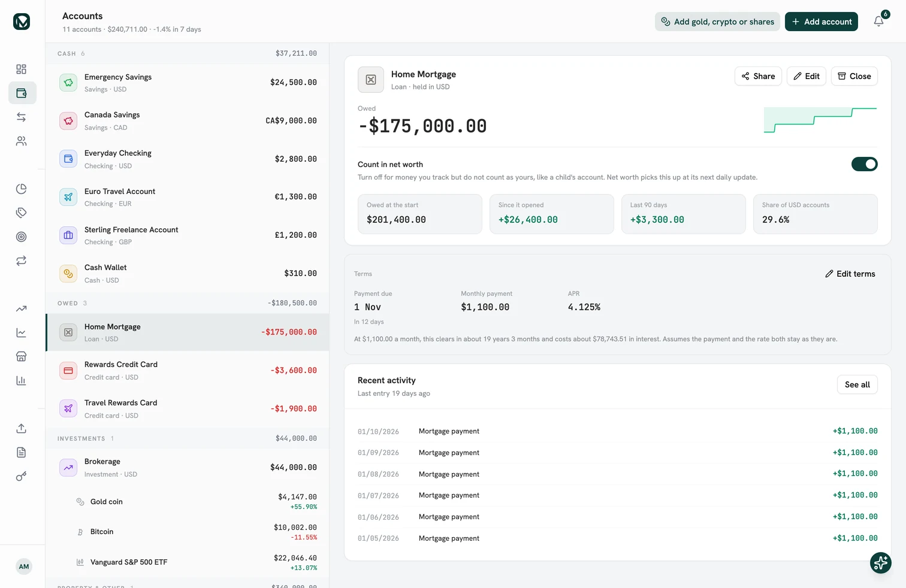Click Edit terms
This screenshot has width=906, height=588.
click(x=850, y=274)
